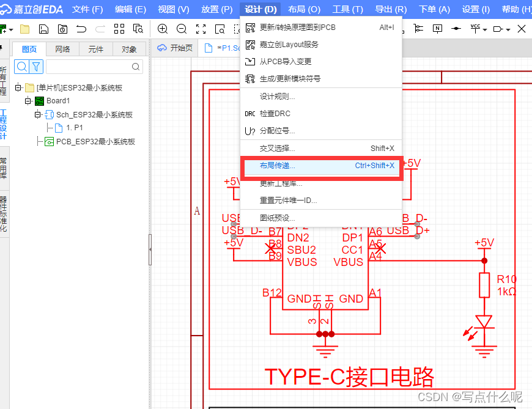Collapse the Sch_ESP32最小系统板 node

38,114
